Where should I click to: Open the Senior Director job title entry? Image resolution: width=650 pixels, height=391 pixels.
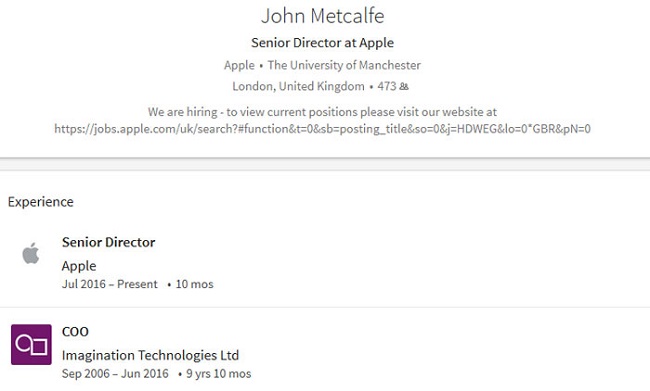point(109,242)
